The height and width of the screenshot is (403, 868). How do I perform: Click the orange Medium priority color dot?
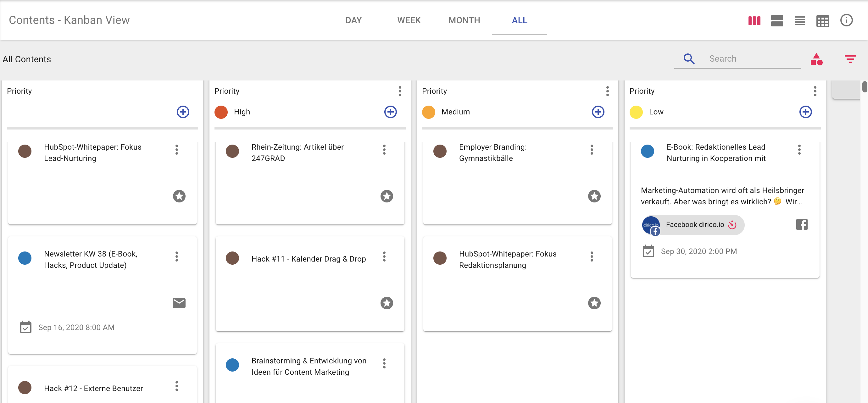(x=429, y=112)
